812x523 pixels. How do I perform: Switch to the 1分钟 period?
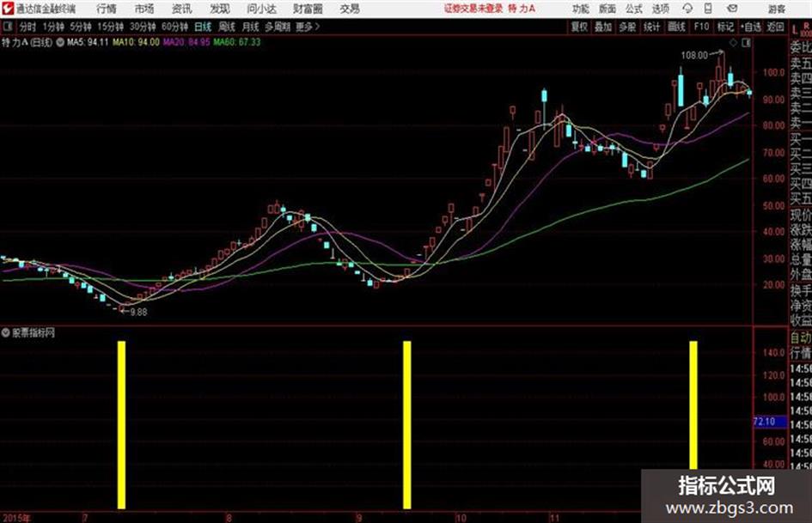tap(53, 27)
